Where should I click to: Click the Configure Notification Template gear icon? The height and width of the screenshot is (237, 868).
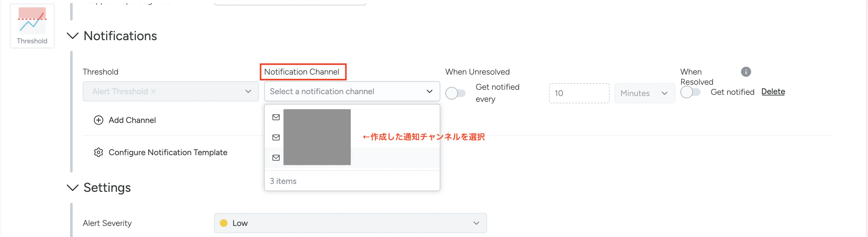click(98, 152)
